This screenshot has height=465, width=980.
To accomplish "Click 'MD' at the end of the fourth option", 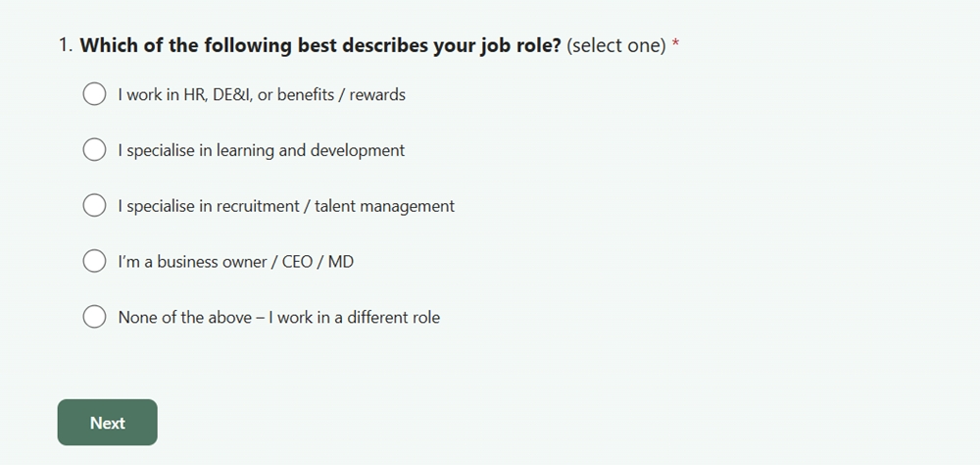I will pos(341,262).
